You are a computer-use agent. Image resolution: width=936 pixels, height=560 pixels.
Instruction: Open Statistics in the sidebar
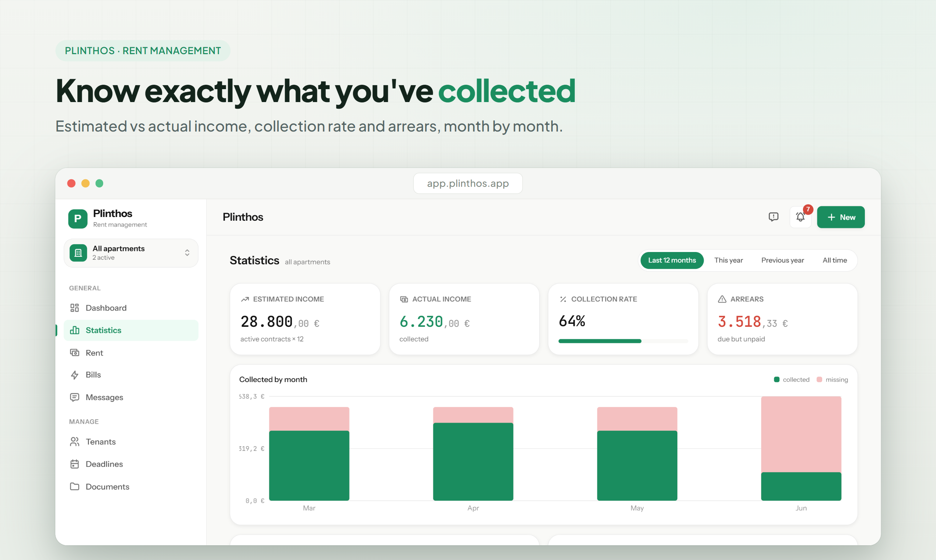point(131,330)
